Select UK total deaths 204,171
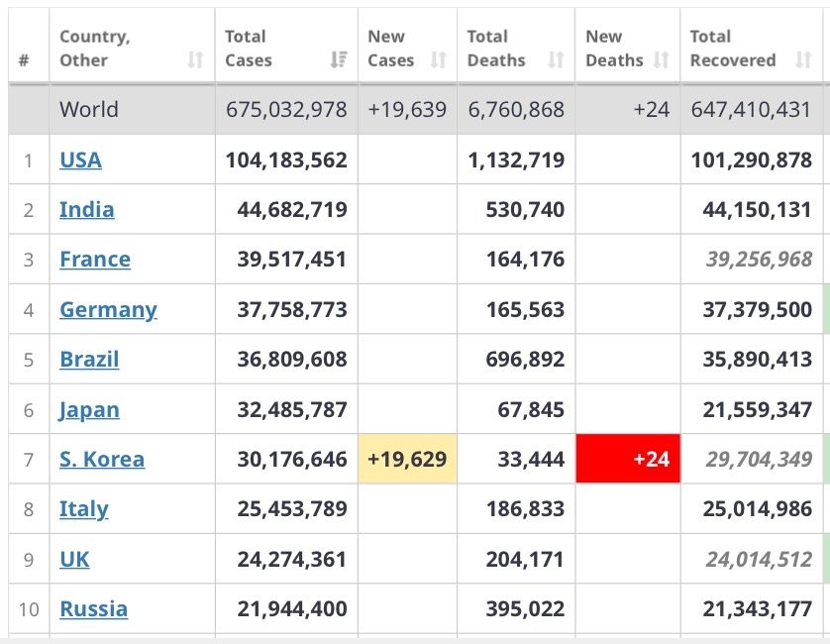 coord(525,559)
